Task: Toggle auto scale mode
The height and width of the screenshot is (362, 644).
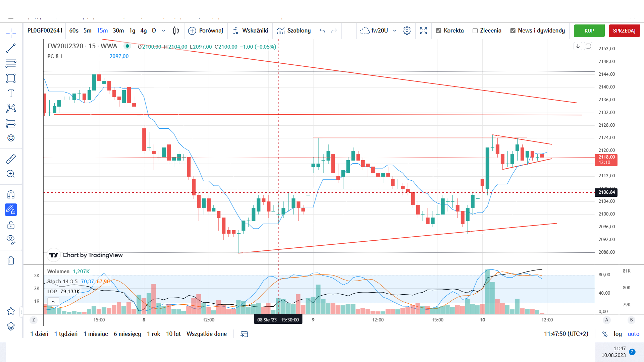Action: tap(633, 334)
